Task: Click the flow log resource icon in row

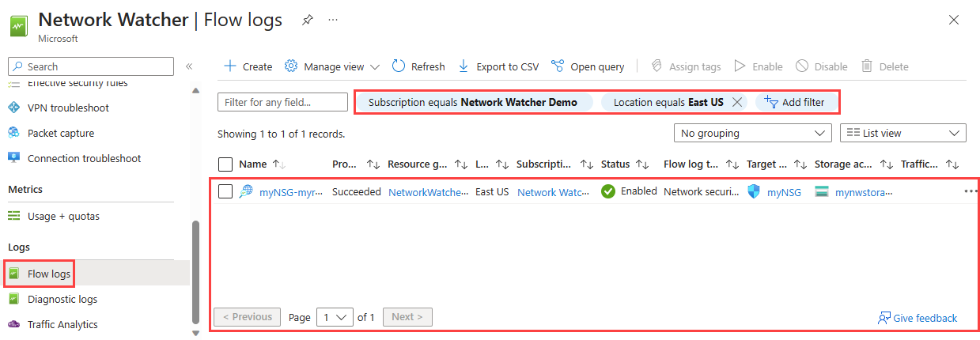Action: [246, 191]
